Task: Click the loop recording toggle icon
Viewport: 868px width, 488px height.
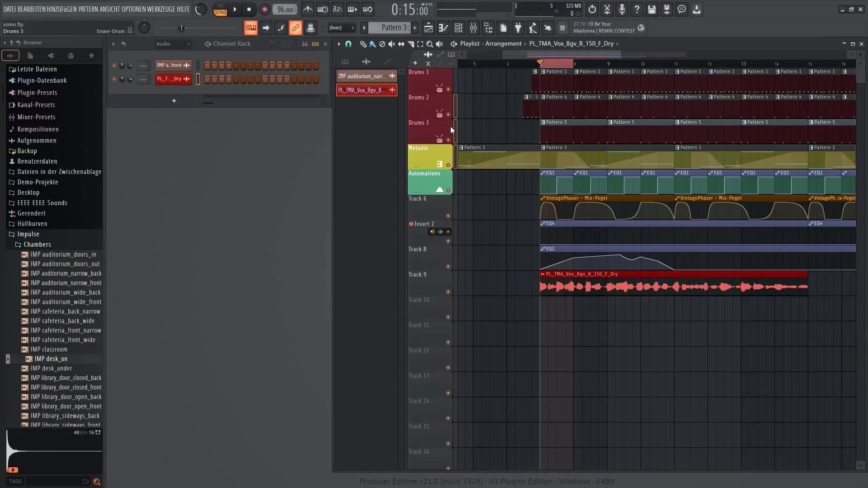Action: [x=368, y=9]
